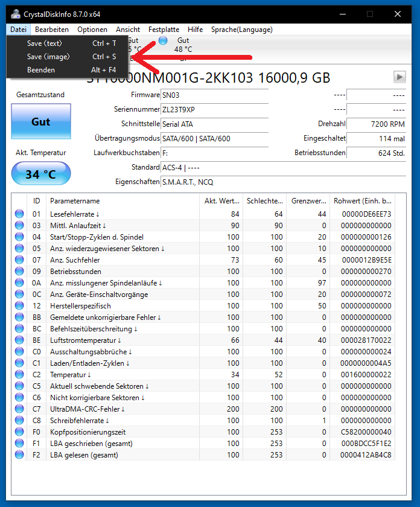420x507 pixels.
Task: Click the disk model text 16000,9 GB
Action: (x=294, y=78)
